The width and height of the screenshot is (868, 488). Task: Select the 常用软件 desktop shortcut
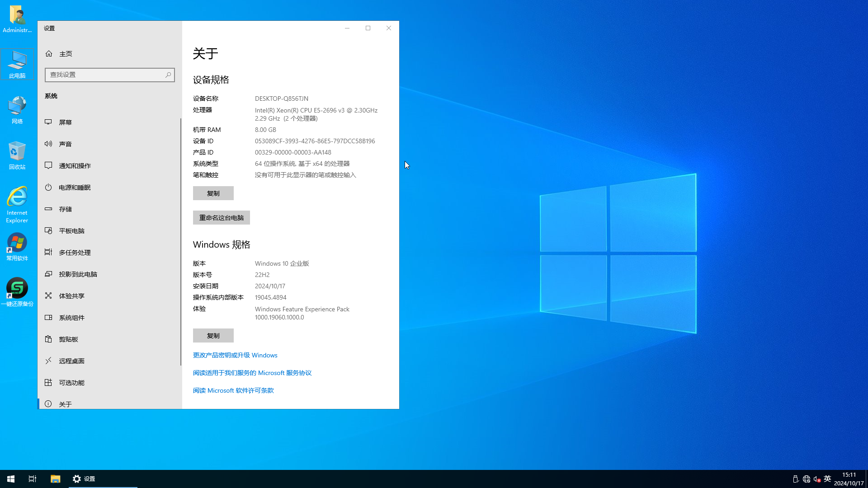tap(17, 247)
